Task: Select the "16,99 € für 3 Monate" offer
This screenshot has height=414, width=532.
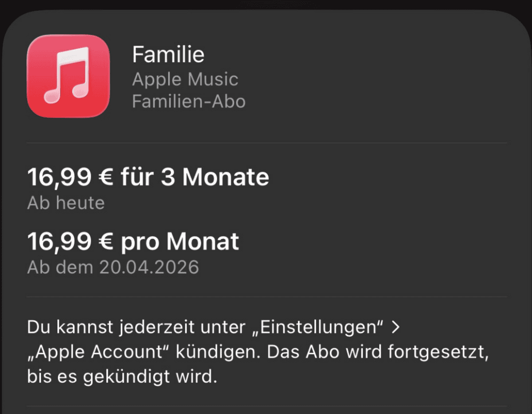Action: pyautogui.click(x=148, y=177)
